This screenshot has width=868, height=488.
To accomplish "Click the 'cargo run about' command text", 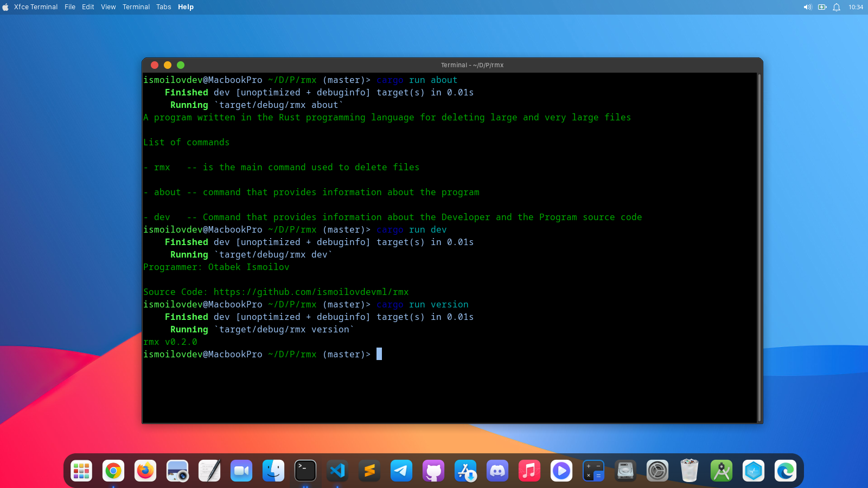I will click(x=417, y=80).
